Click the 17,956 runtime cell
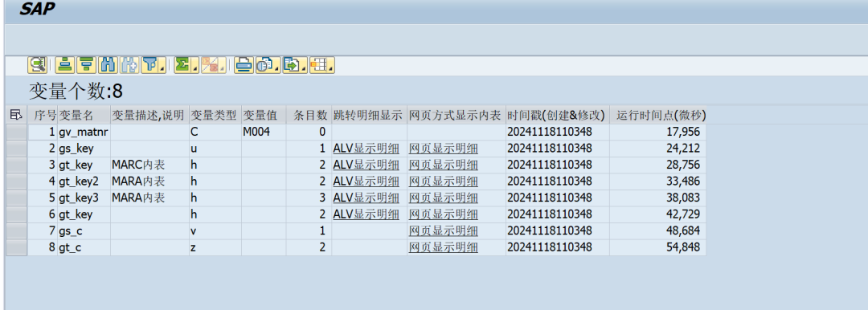 pyautogui.click(x=657, y=132)
